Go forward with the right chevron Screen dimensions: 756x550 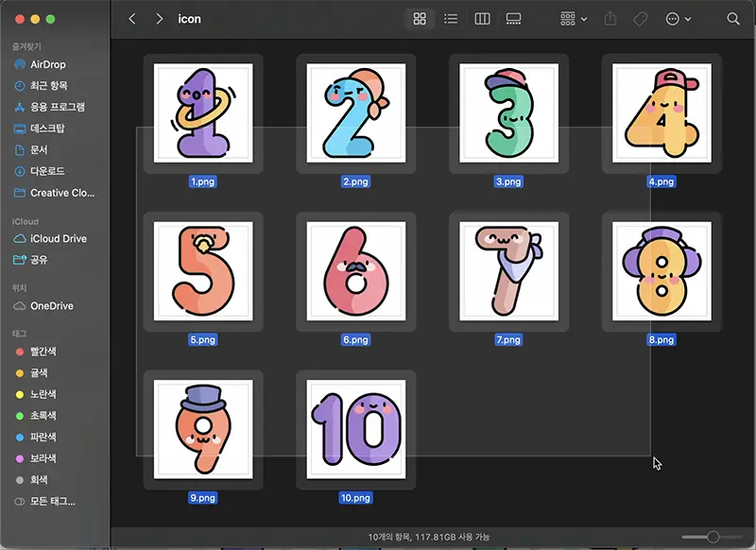(159, 19)
